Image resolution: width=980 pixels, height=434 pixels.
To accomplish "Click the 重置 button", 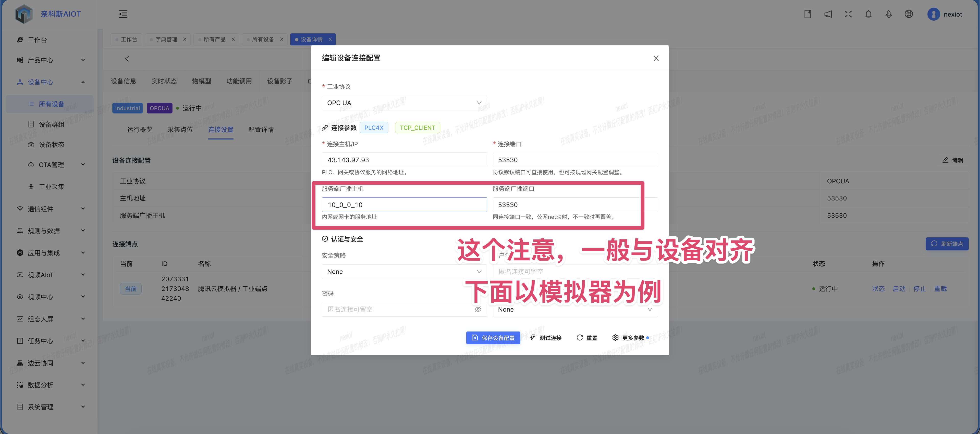I will click(x=587, y=338).
